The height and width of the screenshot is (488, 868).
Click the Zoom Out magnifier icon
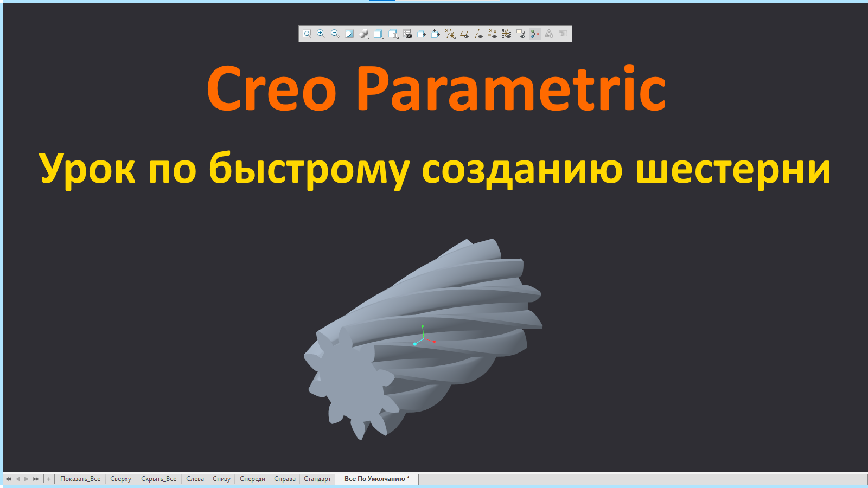335,34
